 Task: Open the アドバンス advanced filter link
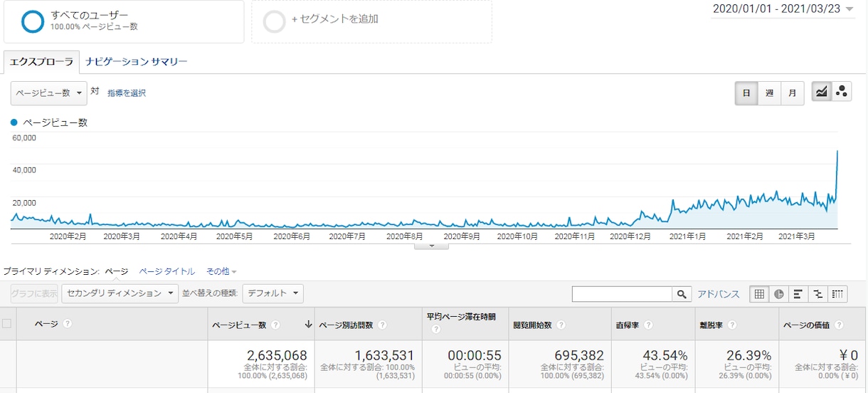pyautogui.click(x=718, y=294)
